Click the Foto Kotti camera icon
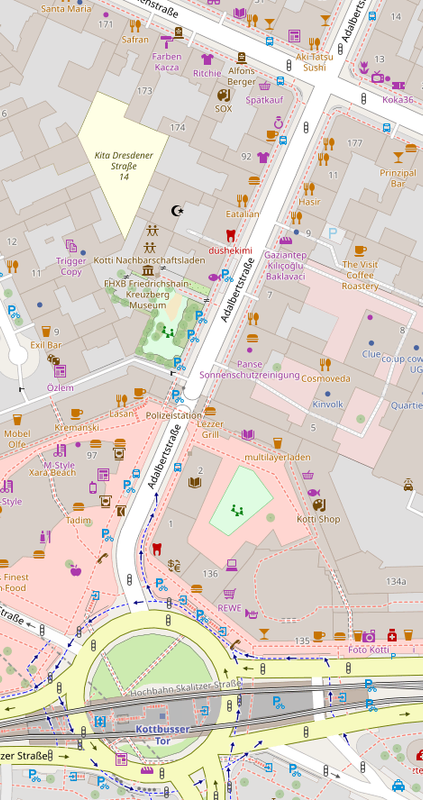This screenshot has width=423, height=800. (x=368, y=636)
